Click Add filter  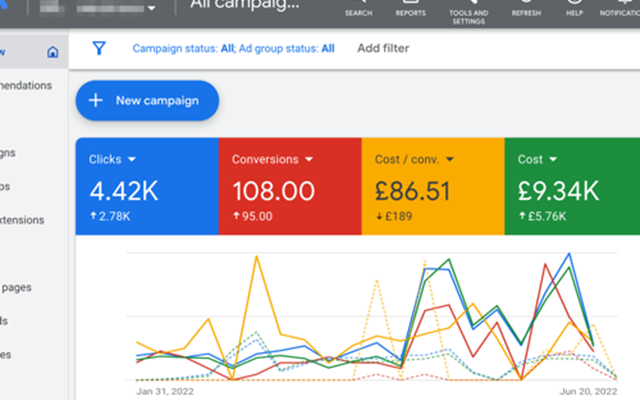click(x=383, y=48)
